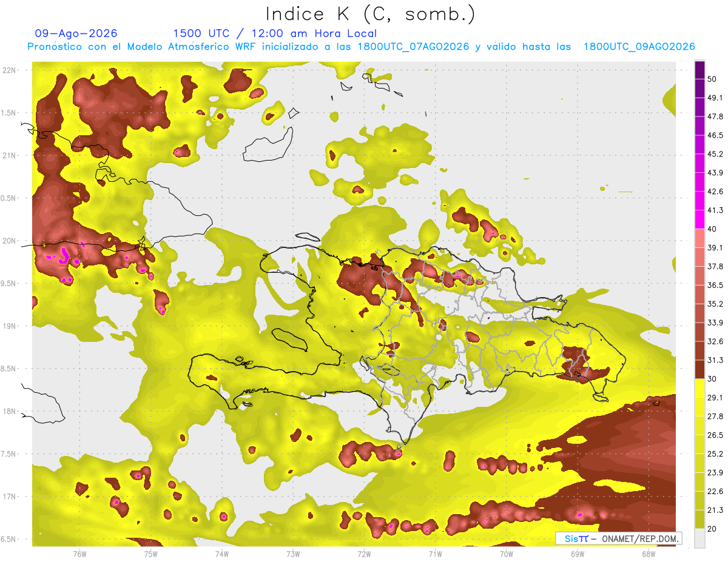728x562 pixels.
Task: Click the latitude label '20N'
Action: pos(10,241)
